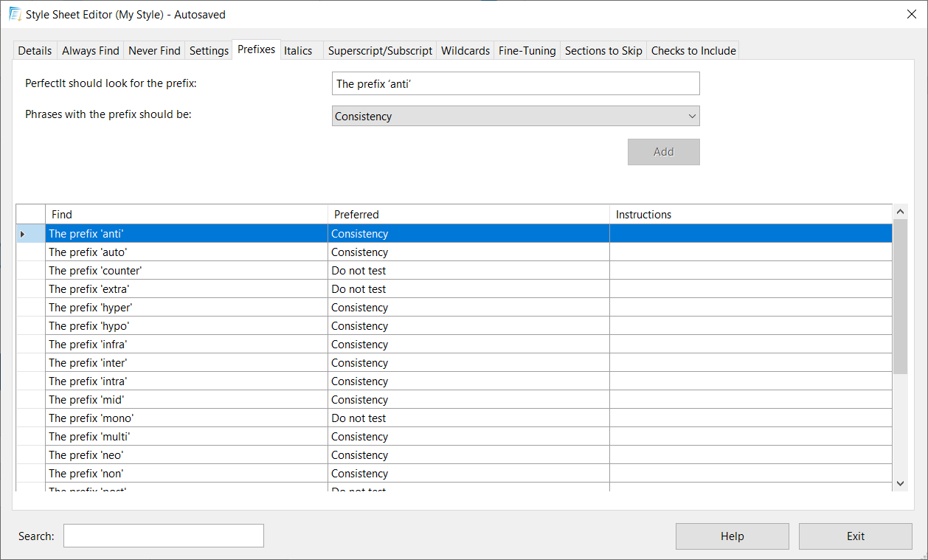Open the Wildcards tab
Image resolution: width=928 pixels, height=560 pixels.
(465, 51)
